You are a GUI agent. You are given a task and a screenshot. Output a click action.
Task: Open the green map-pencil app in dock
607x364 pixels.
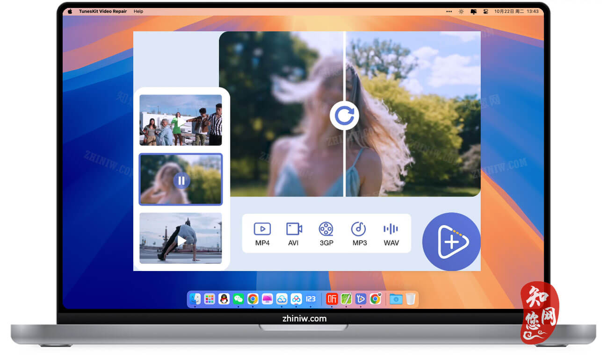coord(346,299)
